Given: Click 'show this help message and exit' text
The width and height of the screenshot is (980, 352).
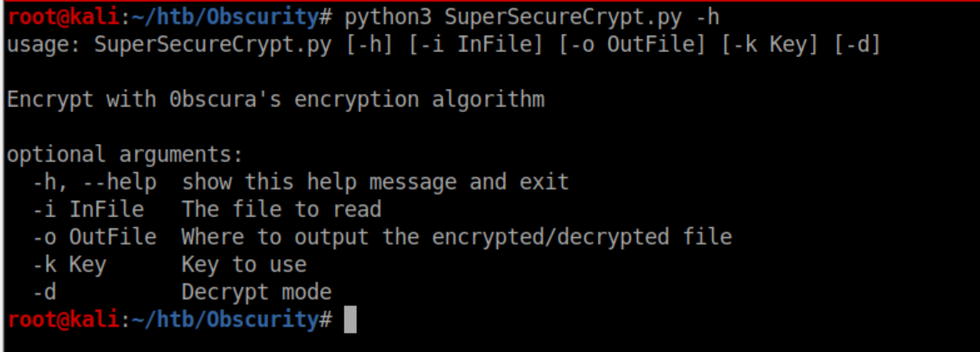Looking at the screenshot, I should 375,182.
